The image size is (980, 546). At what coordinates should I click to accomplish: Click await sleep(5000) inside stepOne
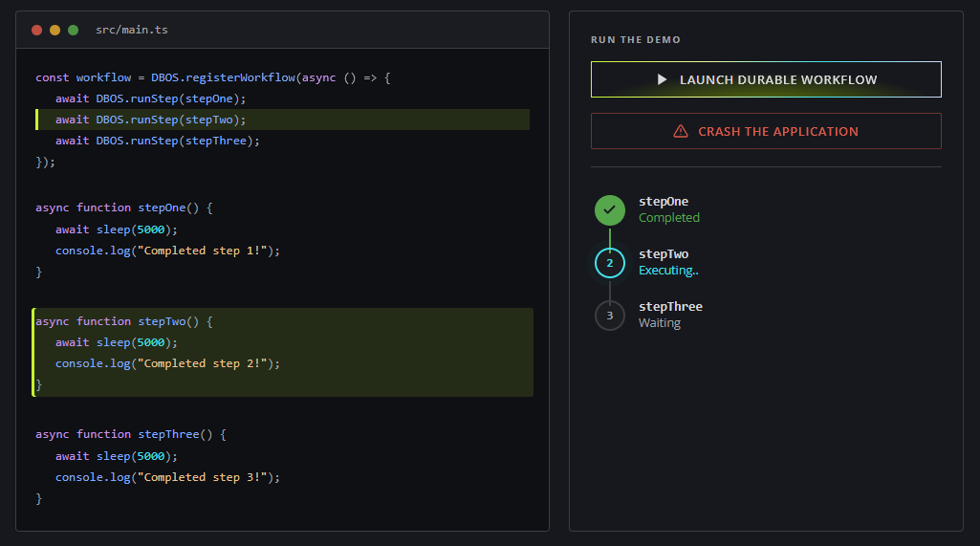click(117, 229)
